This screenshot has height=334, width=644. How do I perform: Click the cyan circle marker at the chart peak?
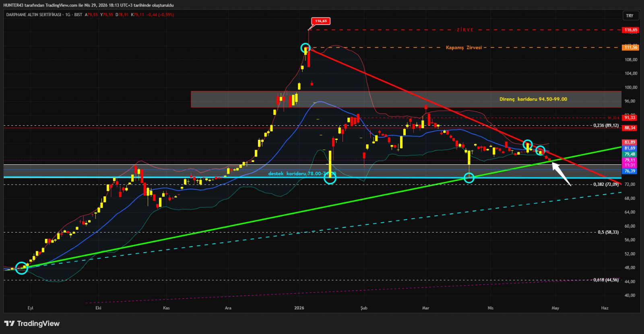[x=305, y=48]
